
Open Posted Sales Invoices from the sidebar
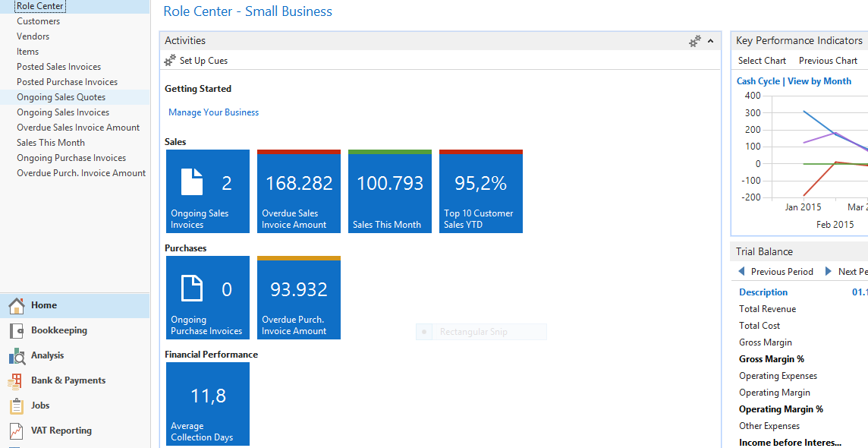coord(58,67)
